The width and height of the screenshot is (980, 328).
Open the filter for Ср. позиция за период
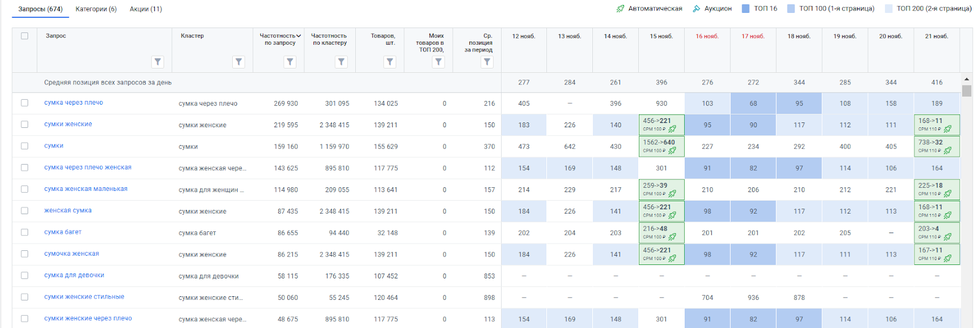[487, 62]
